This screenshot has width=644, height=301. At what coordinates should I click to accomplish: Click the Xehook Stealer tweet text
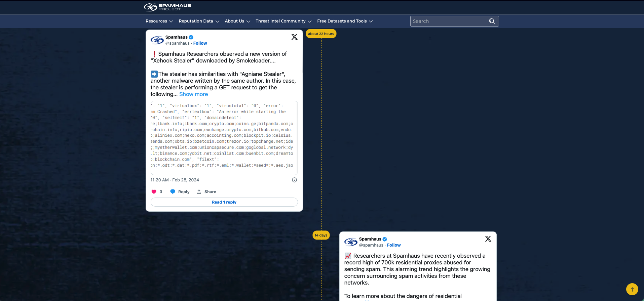(223, 74)
